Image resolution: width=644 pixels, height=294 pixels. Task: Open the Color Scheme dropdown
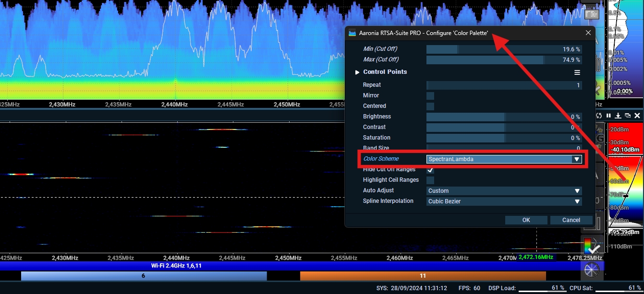(x=504, y=159)
